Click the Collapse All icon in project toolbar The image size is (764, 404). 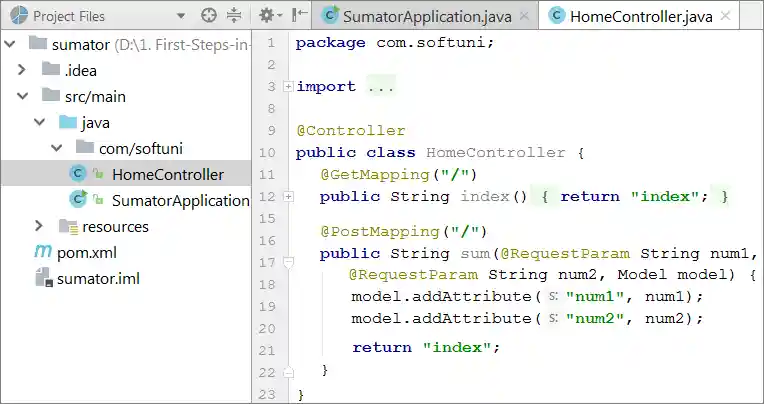click(234, 15)
